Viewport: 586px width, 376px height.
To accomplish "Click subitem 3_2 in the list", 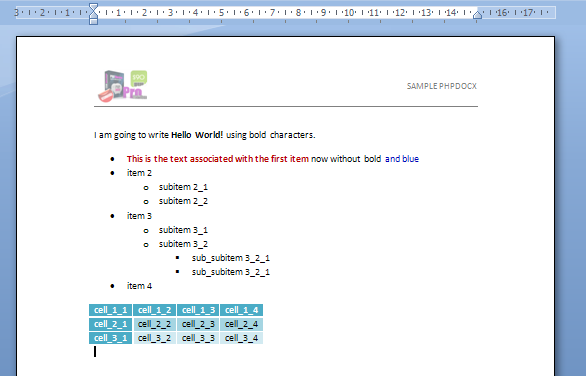I will 183,244.
